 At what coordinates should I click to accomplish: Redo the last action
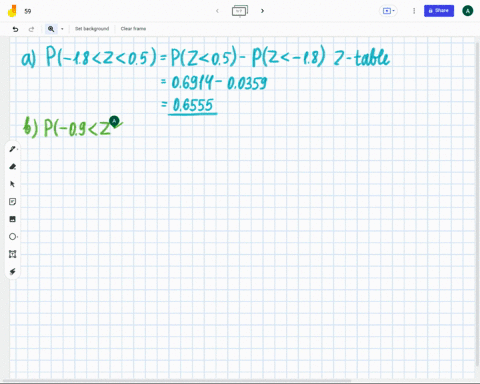coord(31,29)
